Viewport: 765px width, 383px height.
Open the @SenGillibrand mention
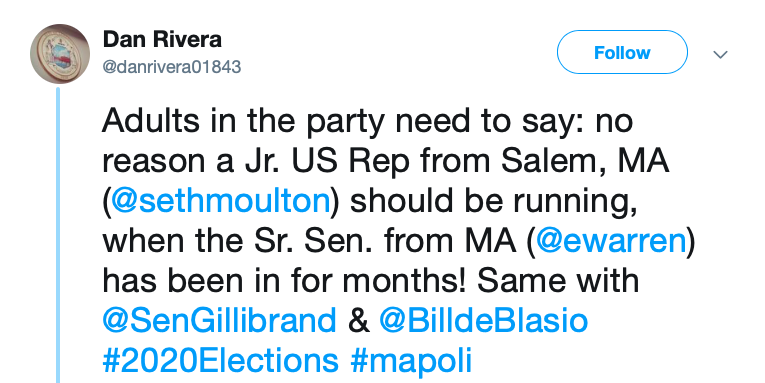[220, 320]
